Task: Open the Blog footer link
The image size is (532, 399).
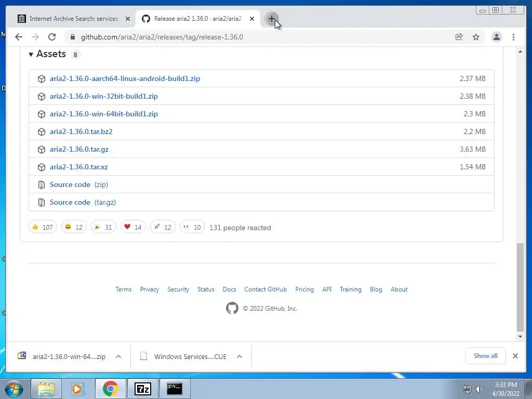Action: 376,289
